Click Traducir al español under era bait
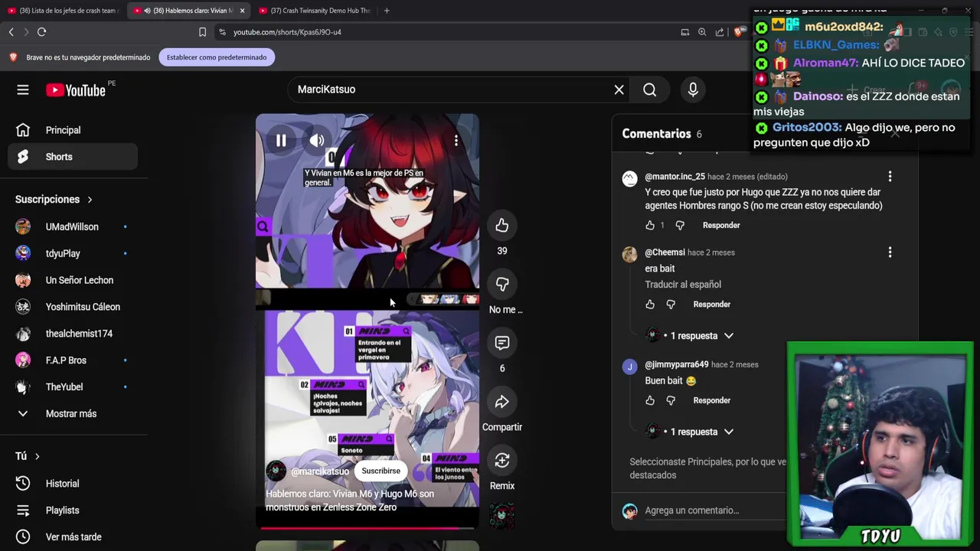 pyautogui.click(x=683, y=285)
